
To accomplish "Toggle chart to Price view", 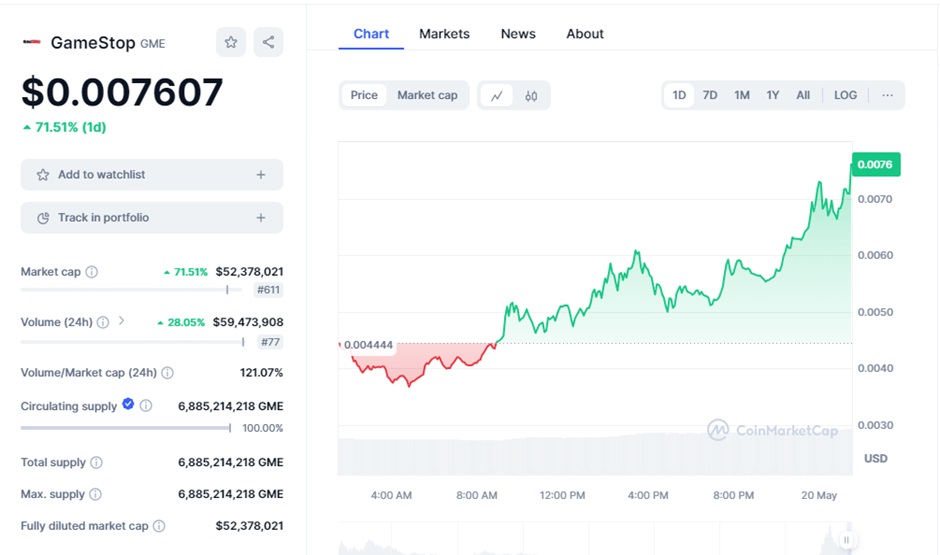I will point(364,95).
